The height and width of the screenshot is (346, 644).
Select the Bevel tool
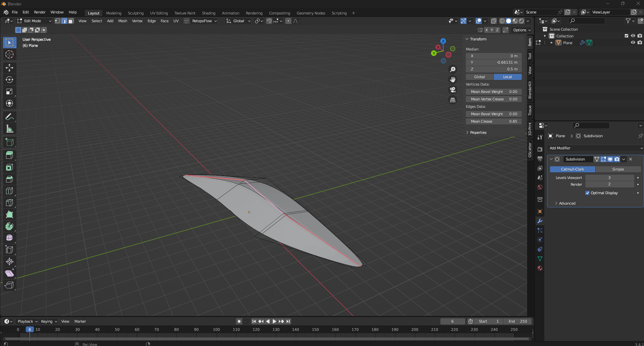coord(9,179)
